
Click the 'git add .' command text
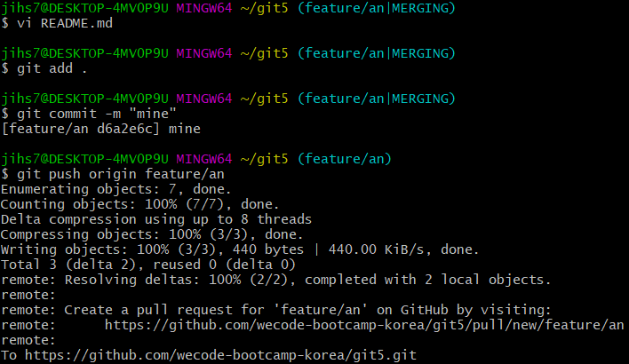52,68
